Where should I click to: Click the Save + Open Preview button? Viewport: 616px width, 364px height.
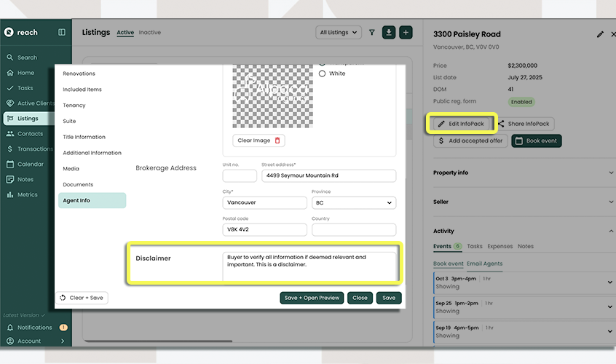(312, 298)
